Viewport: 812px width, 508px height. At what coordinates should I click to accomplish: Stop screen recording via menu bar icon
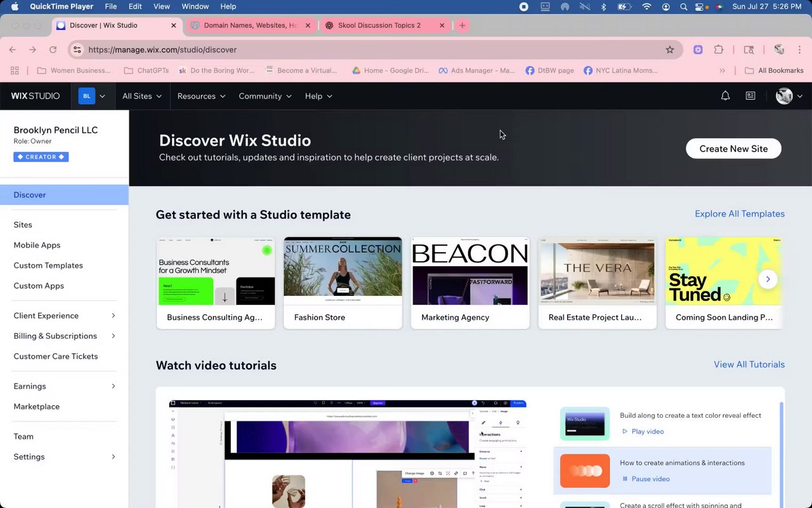tap(524, 6)
